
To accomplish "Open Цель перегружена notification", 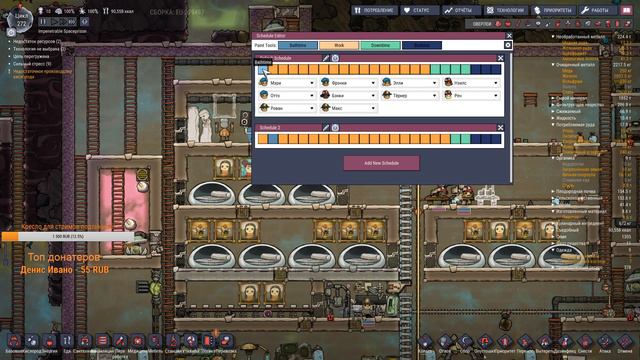I will [31, 57].
